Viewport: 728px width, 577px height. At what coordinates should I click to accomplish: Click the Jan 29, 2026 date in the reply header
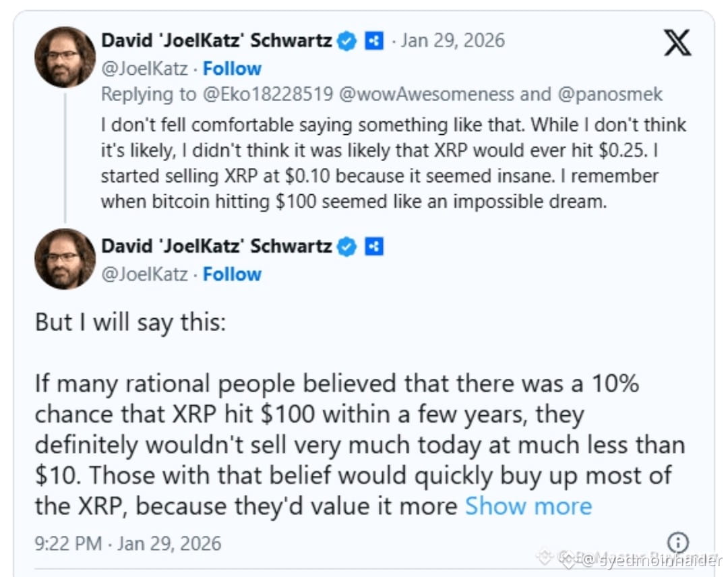pos(453,40)
